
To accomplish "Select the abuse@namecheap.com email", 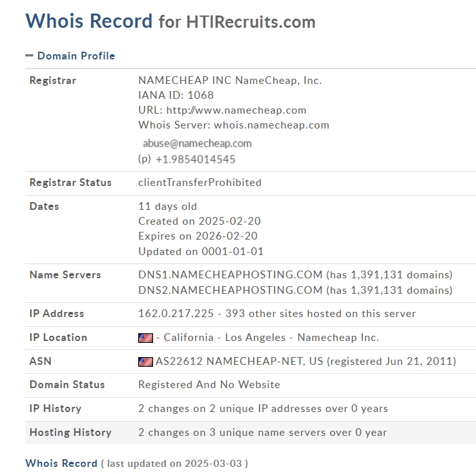I will [x=197, y=143].
